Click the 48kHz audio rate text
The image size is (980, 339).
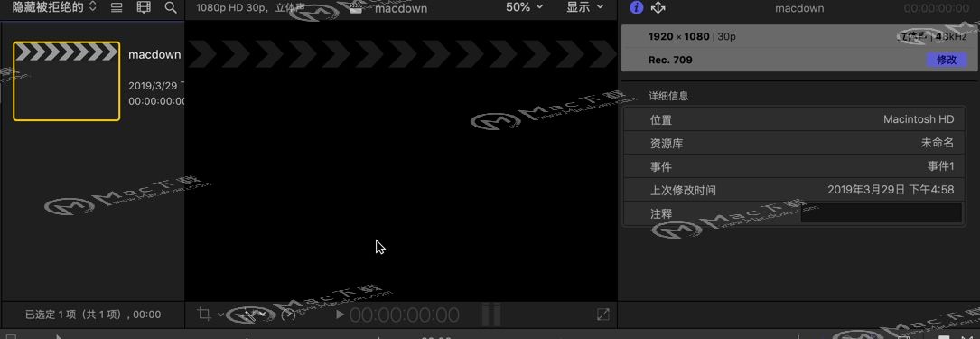pos(952,36)
